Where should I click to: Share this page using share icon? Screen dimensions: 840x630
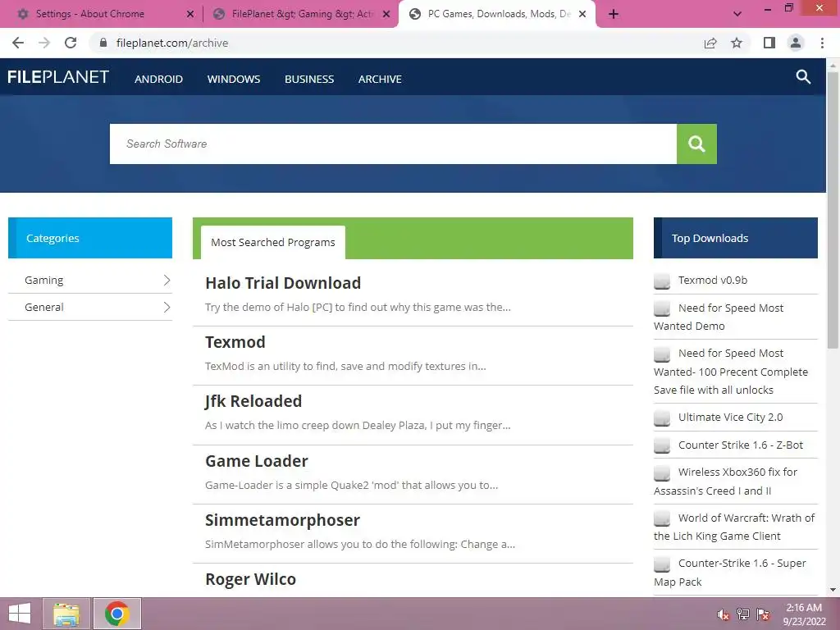click(710, 43)
